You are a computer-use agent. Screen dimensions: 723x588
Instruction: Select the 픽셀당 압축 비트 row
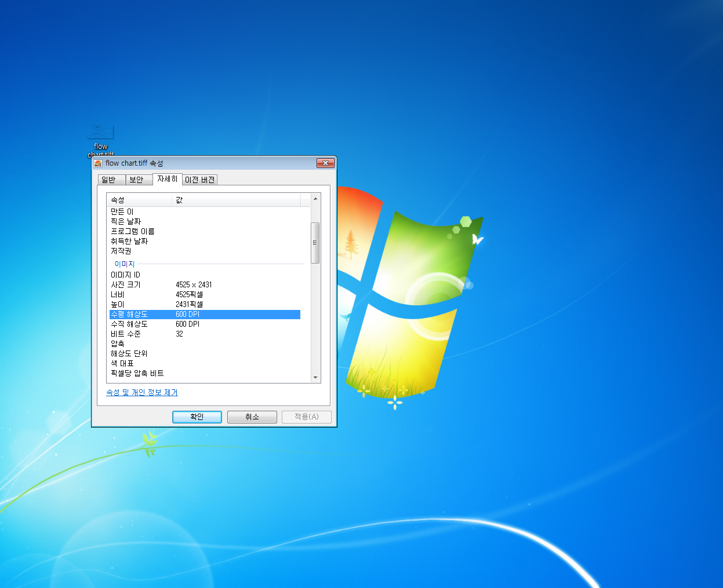click(x=205, y=374)
